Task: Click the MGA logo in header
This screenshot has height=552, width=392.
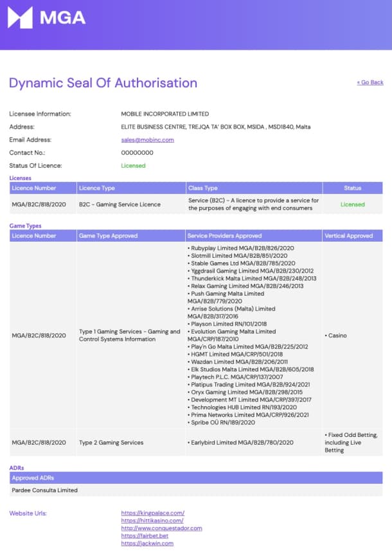Action: (x=46, y=17)
